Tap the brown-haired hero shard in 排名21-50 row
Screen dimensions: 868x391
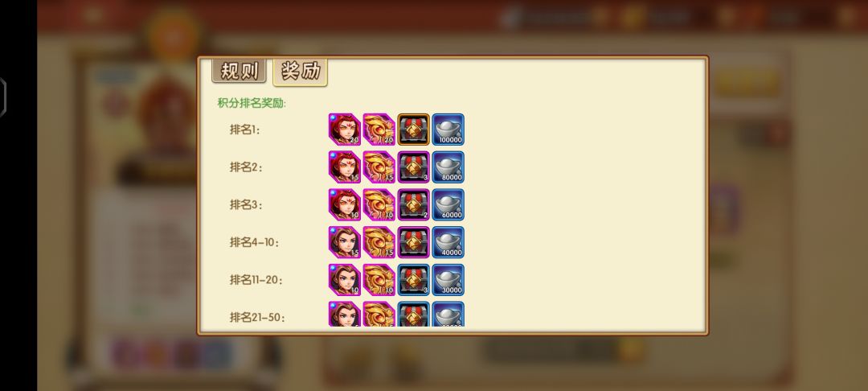tap(344, 314)
